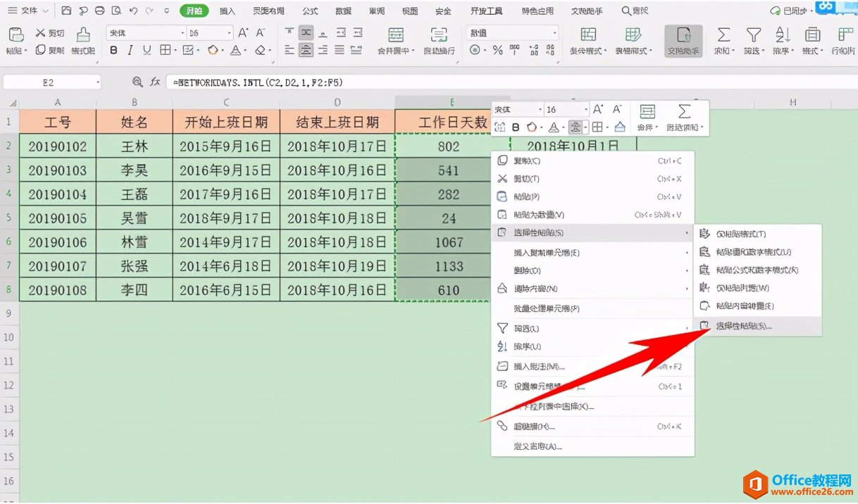Click the AutoSum sigma icon in ribbon
Viewport: 858px width, 504px height.
(x=723, y=35)
